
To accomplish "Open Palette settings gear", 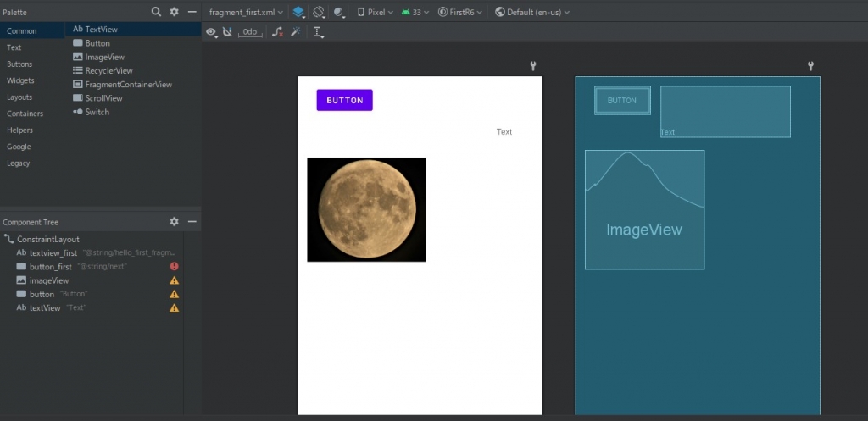I will 175,12.
